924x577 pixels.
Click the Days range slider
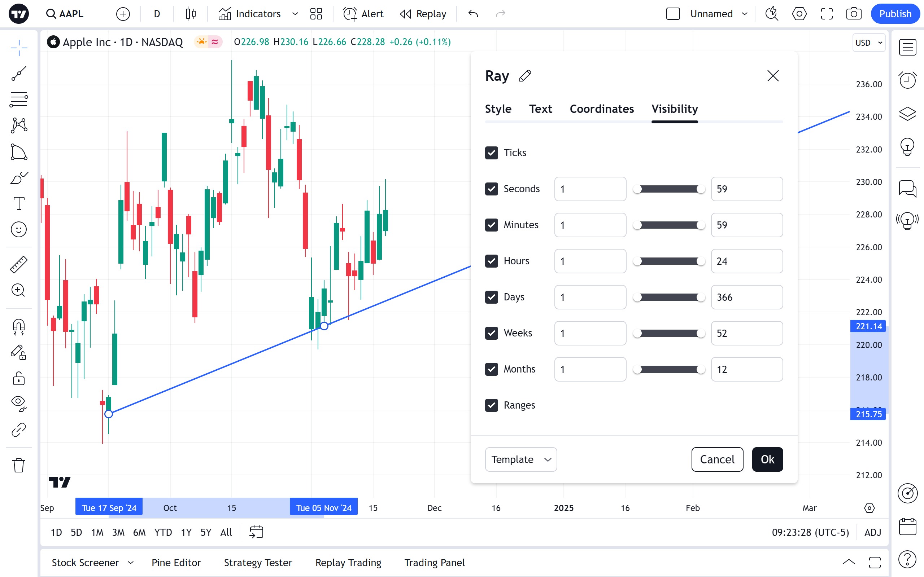(669, 297)
